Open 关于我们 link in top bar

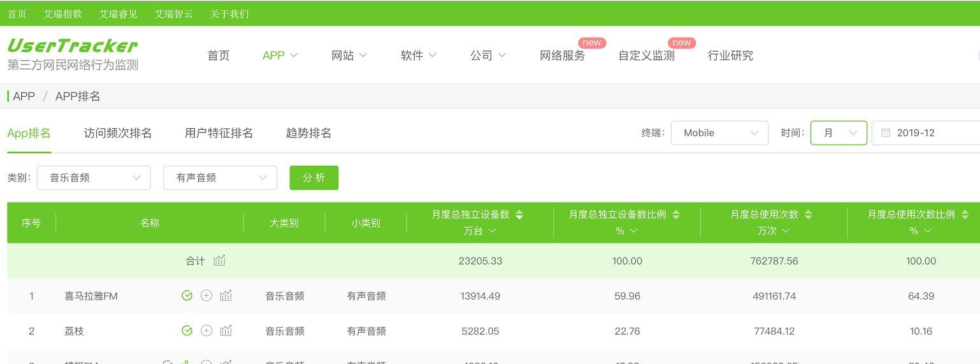click(x=229, y=13)
